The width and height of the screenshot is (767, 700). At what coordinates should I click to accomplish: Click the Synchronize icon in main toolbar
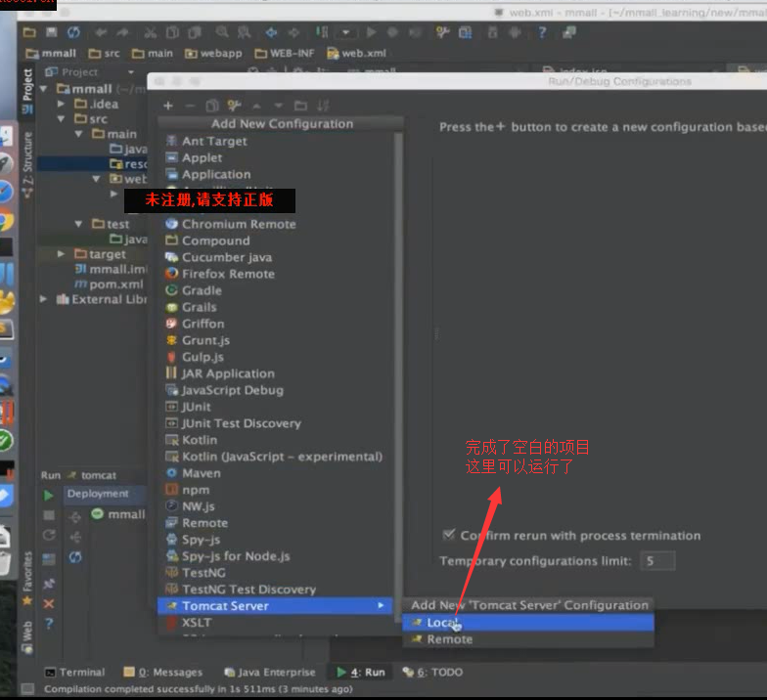(x=73, y=32)
